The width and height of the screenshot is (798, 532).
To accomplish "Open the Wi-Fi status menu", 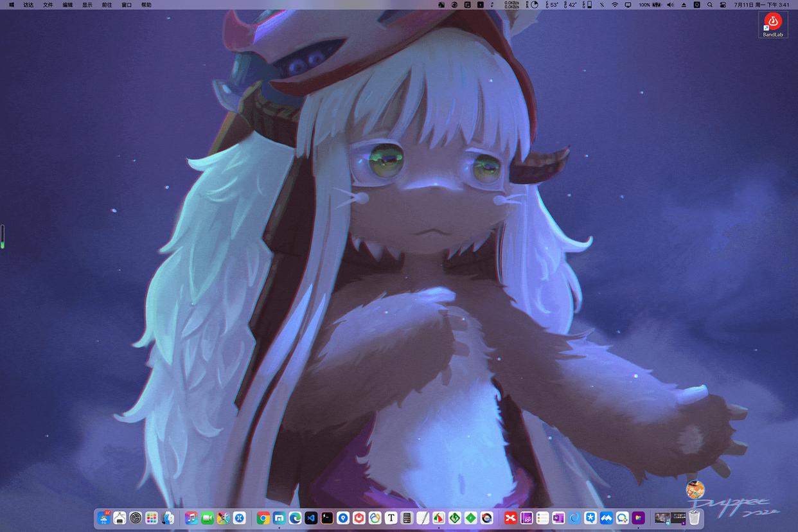I will [614, 4].
